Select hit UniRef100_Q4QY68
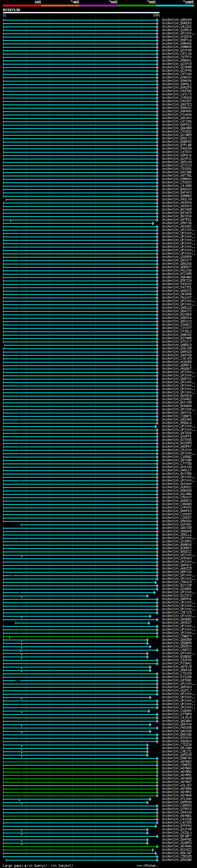Image resolution: width=197 pixels, height=868 pixels. (x=177, y=355)
